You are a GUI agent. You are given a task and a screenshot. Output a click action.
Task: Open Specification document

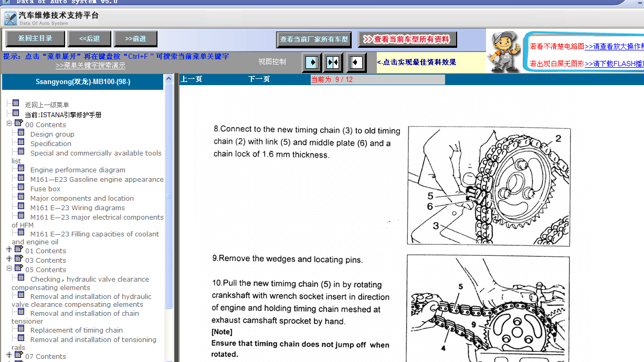tap(51, 143)
